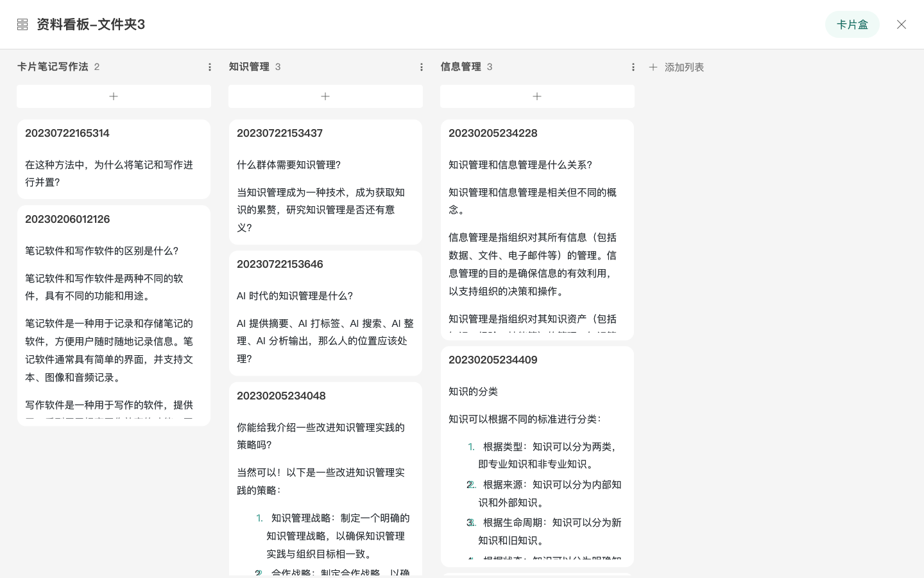Click the 信息管理 list title

tap(461, 67)
